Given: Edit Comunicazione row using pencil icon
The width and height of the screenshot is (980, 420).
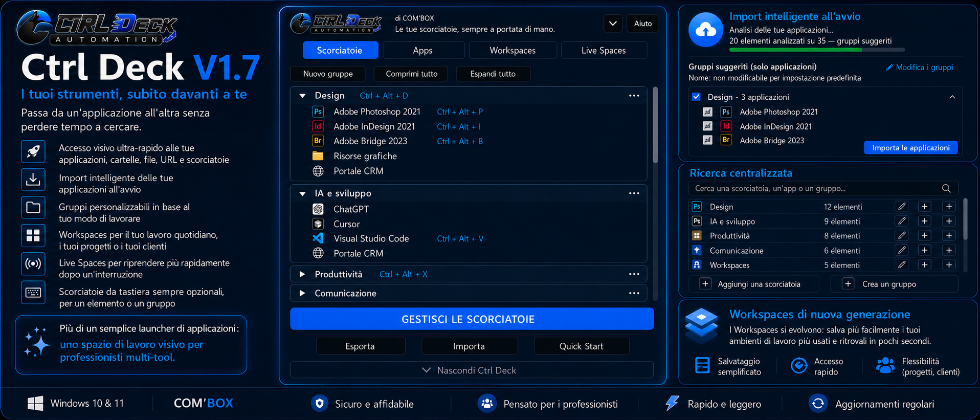Looking at the screenshot, I should click(x=902, y=250).
